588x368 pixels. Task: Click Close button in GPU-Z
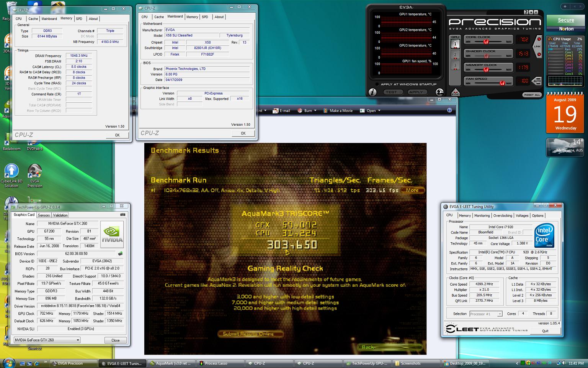tap(115, 340)
